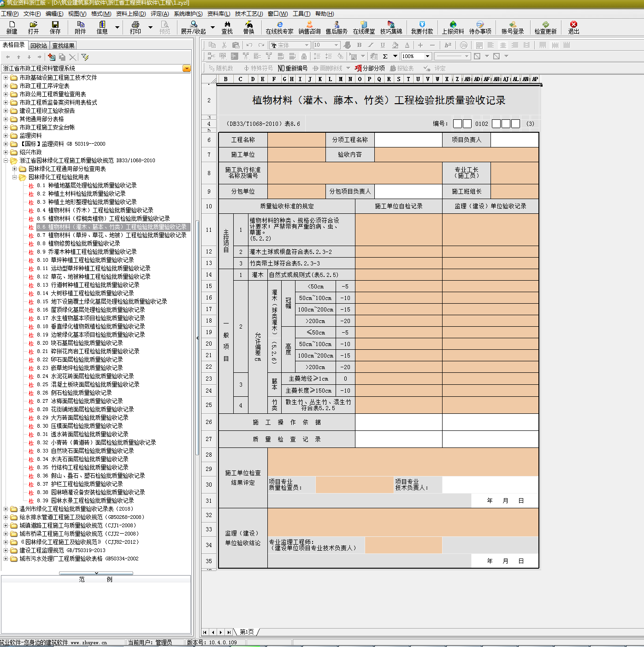Click the 展开/收起 magnifier icon

pos(194,27)
